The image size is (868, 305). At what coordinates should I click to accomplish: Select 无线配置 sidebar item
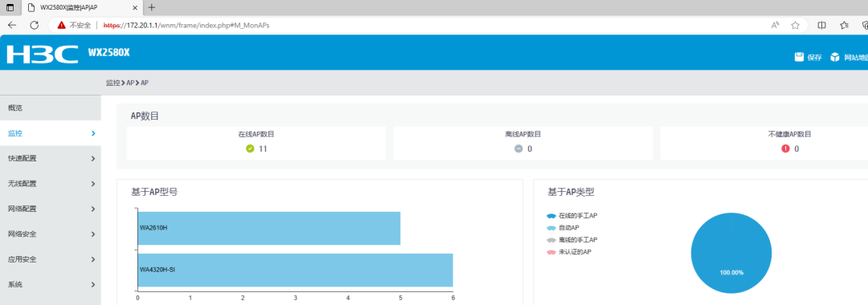tap(51, 184)
